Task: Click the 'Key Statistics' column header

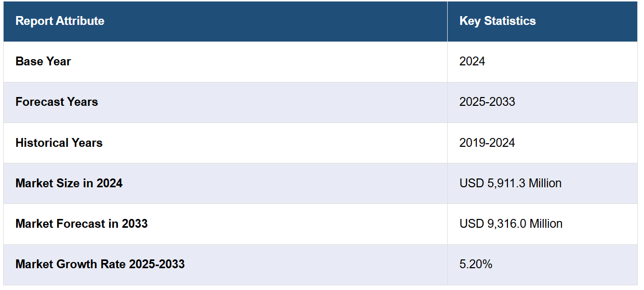Action: click(x=498, y=21)
